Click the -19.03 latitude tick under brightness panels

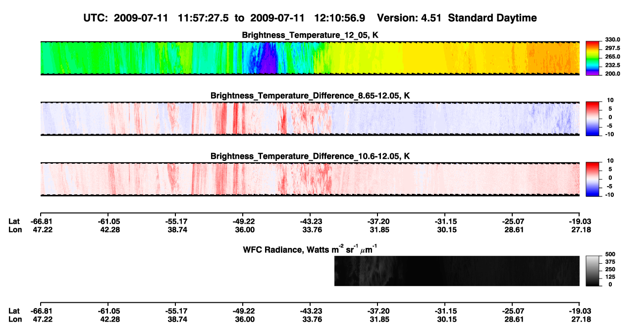580,222
